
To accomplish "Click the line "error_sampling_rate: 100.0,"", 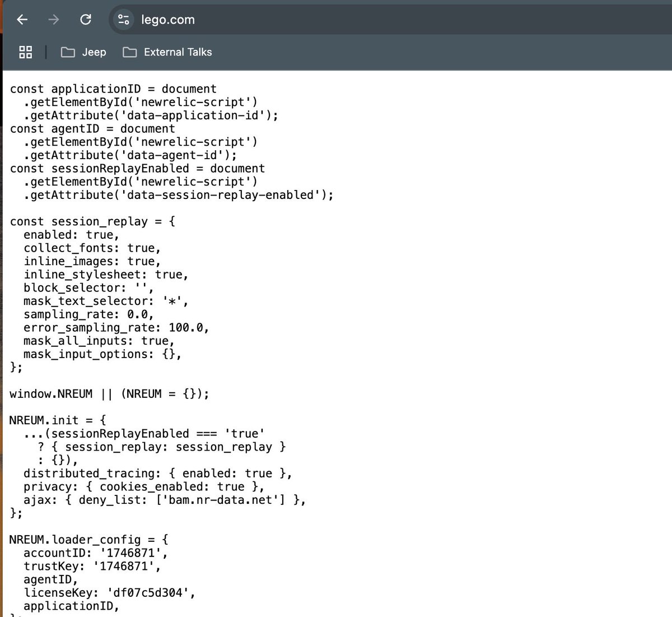I will coord(116,328).
